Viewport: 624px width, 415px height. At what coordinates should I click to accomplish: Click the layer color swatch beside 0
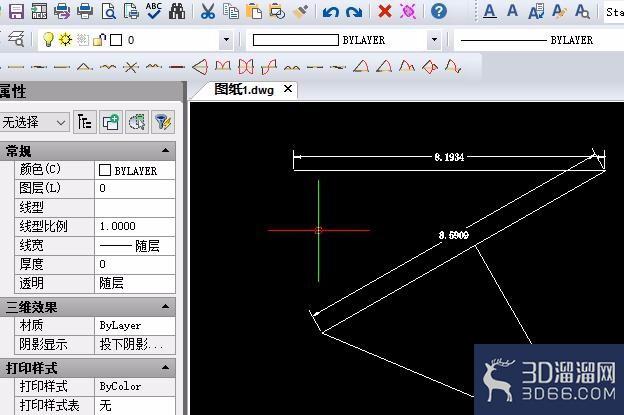(116, 40)
